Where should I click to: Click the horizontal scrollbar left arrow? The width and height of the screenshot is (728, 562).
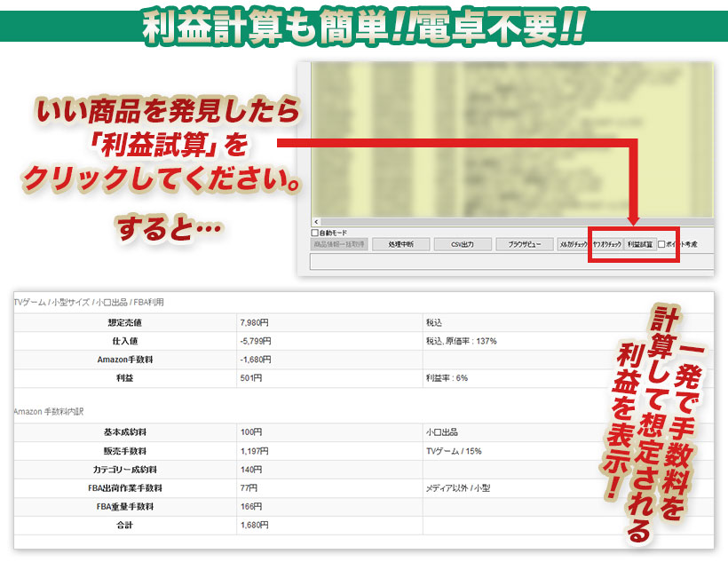click(314, 221)
